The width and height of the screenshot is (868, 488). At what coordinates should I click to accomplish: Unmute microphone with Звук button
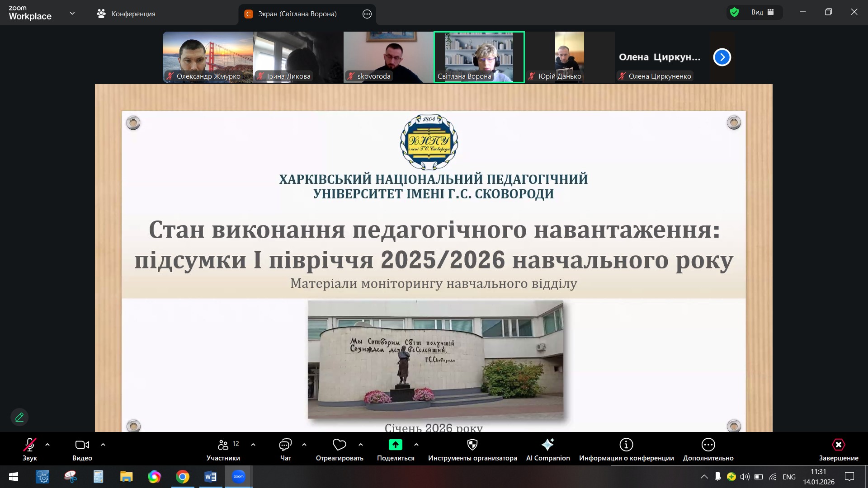(30, 445)
